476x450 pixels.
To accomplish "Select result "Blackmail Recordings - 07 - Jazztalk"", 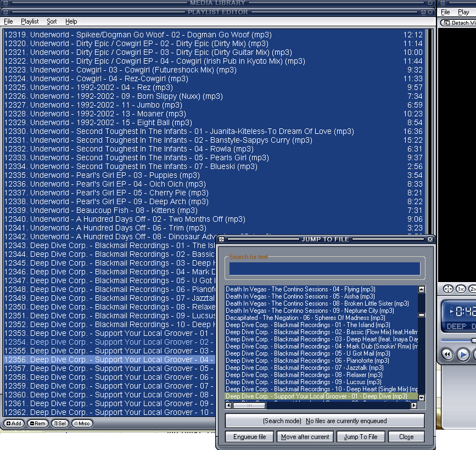I will point(322,368).
